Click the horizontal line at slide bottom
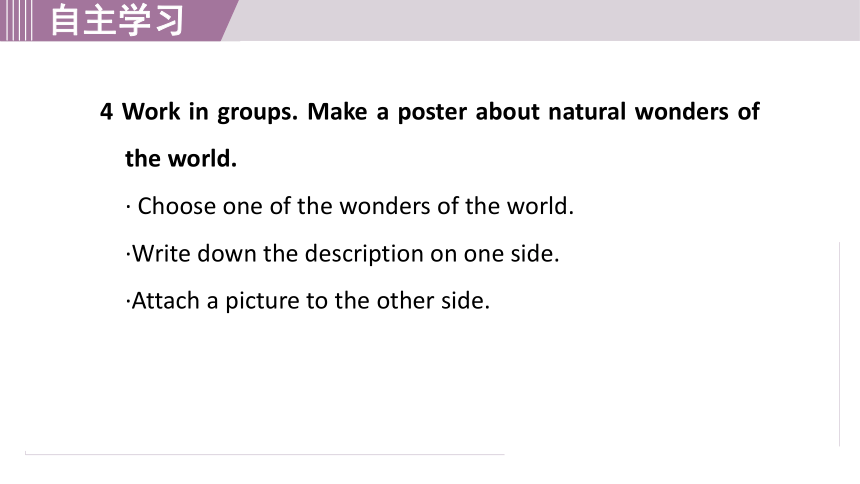 (264, 454)
